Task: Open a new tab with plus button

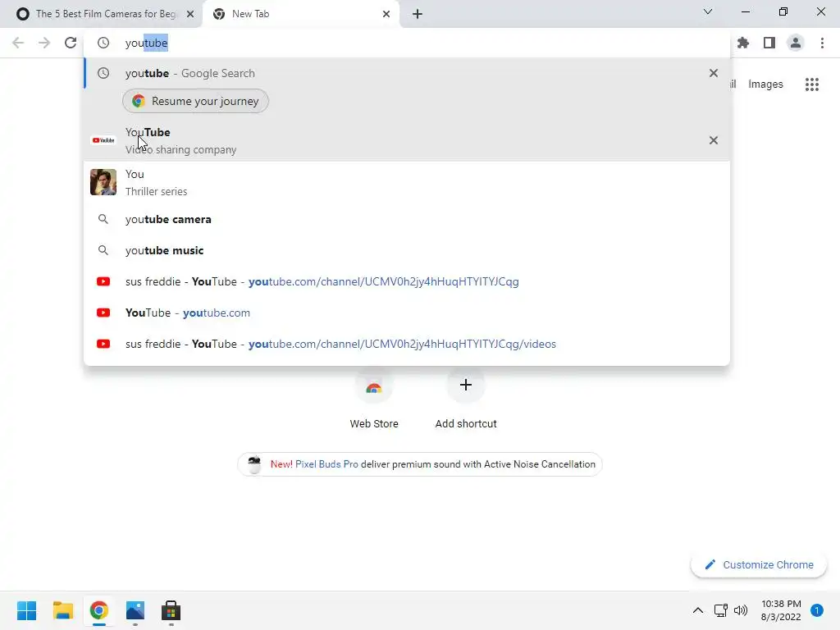Action: pos(418,14)
